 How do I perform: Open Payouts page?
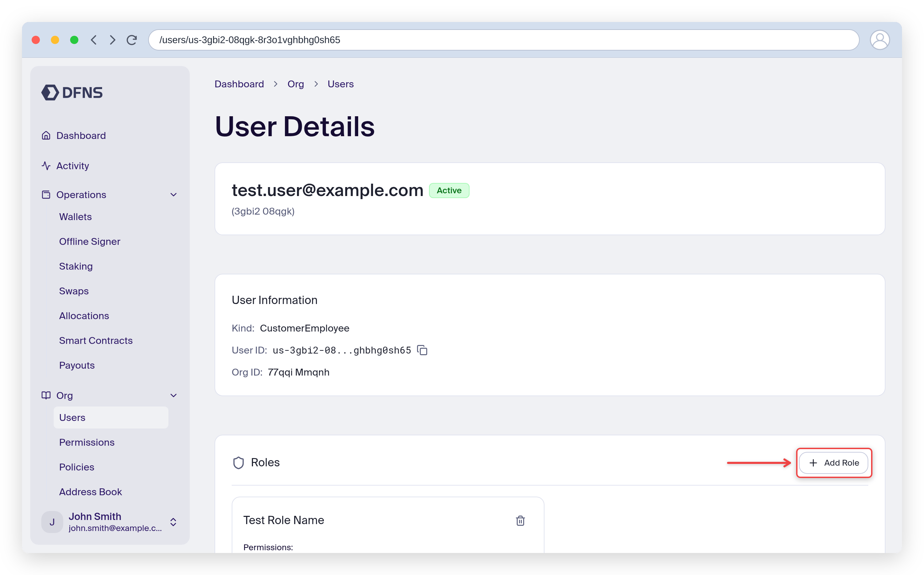tap(77, 365)
